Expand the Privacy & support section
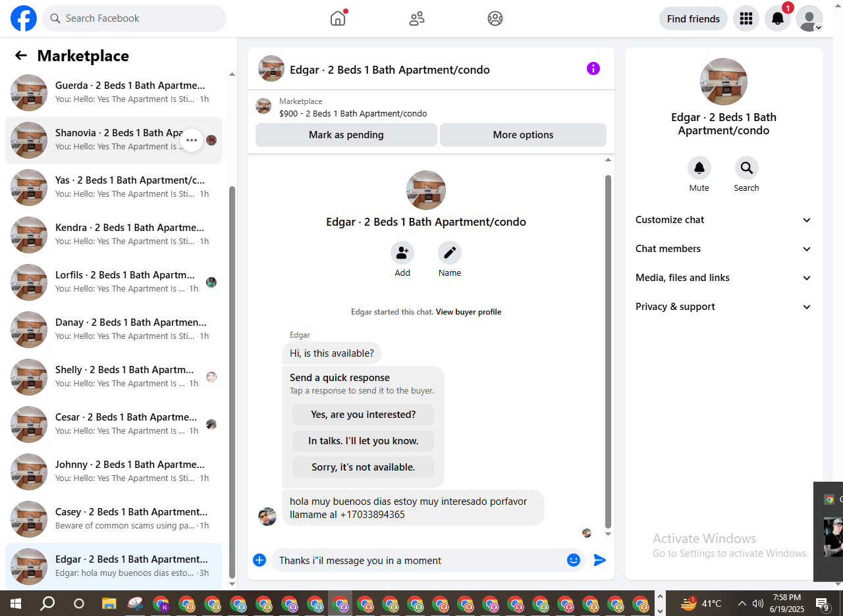 724,307
